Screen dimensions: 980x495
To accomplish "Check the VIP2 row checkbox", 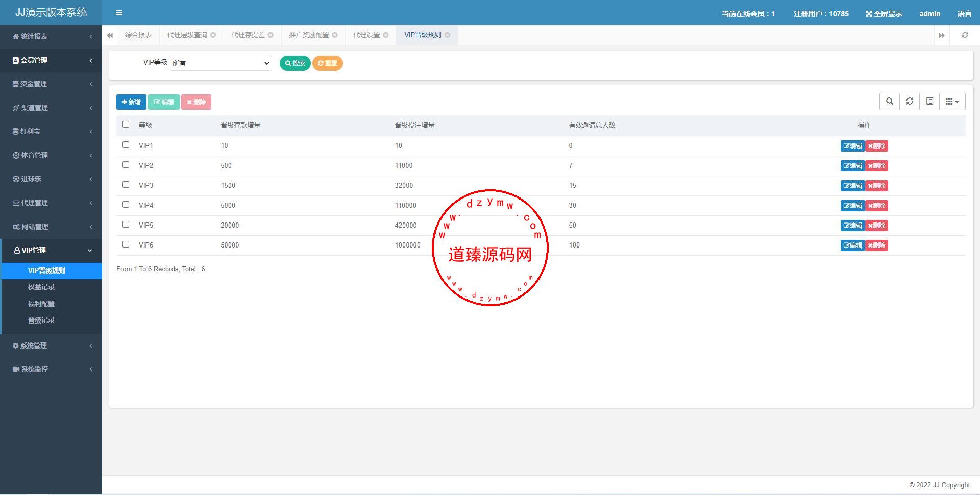I will (126, 165).
